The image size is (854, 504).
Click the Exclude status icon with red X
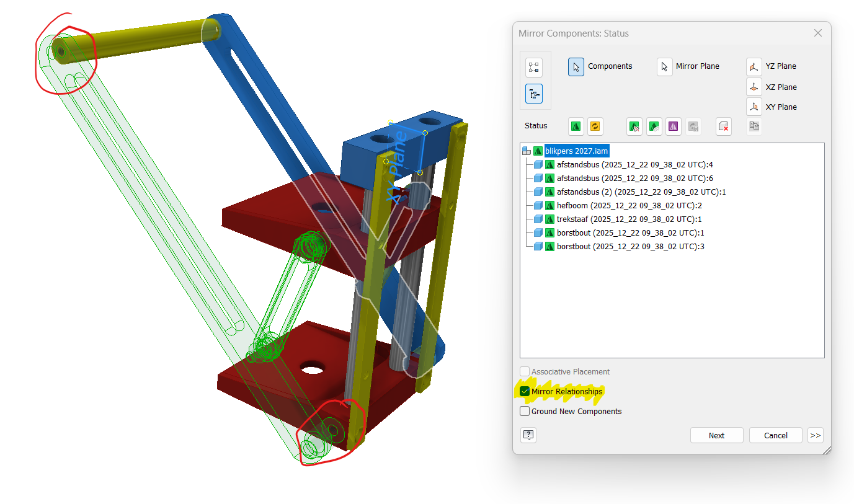tap(723, 126)
